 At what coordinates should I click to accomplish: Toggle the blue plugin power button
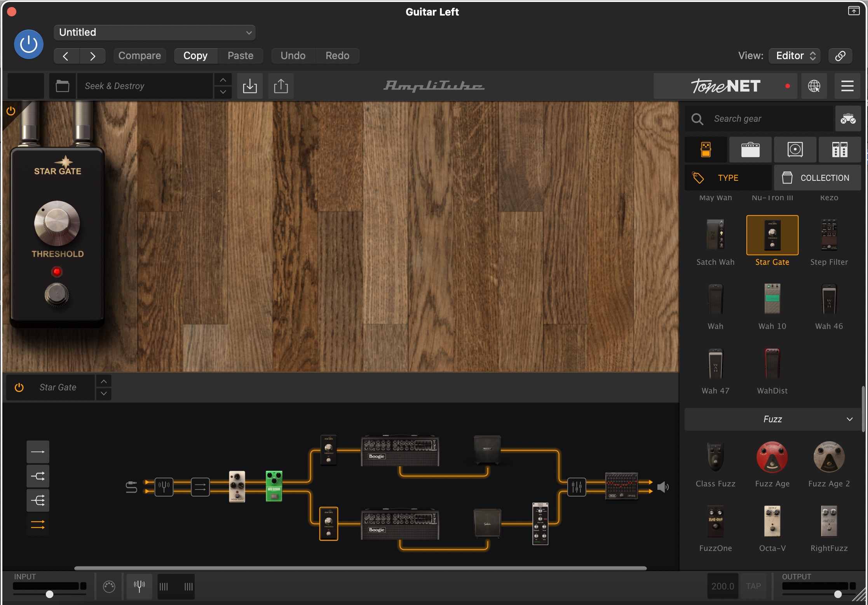(x=29, y=44)
